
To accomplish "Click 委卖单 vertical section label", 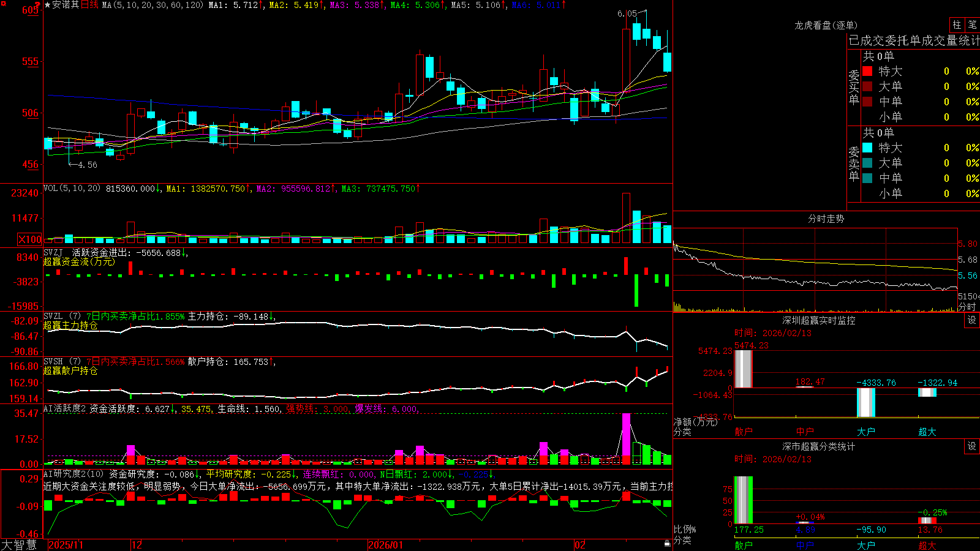I will [x=854, y=163].
